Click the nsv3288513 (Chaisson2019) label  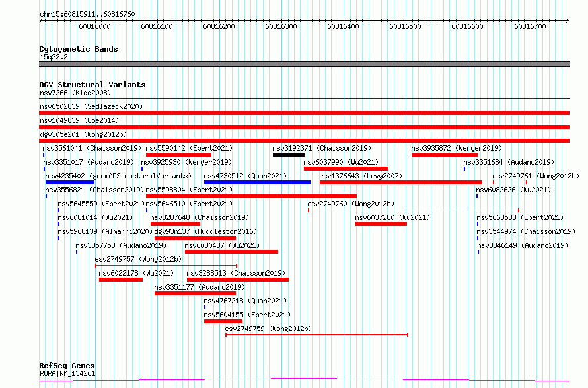point(236,273)
